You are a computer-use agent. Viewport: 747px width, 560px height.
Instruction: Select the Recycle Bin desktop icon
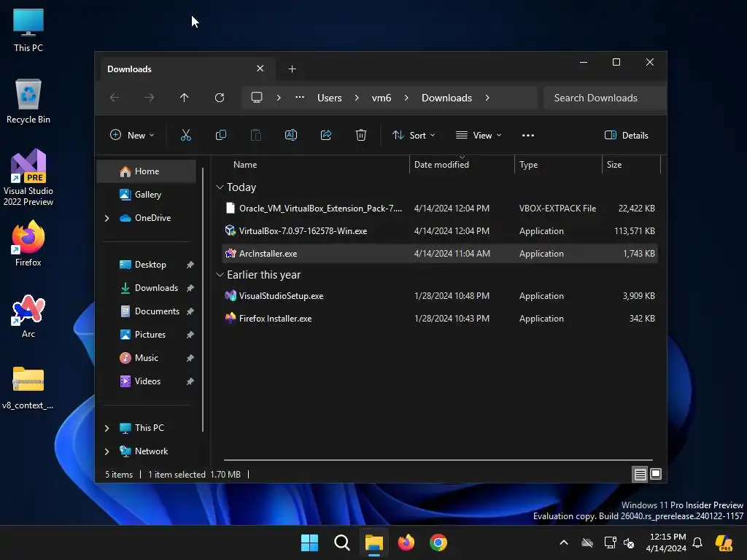click(28, 101)
